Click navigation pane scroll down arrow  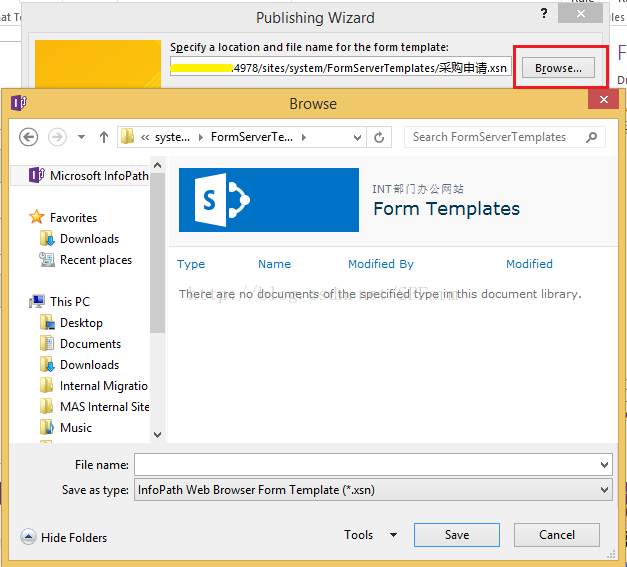tap(158, 435)
